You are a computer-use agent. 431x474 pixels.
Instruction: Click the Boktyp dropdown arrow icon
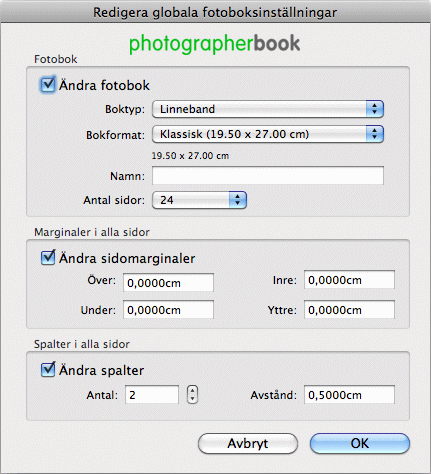(375, 109)
